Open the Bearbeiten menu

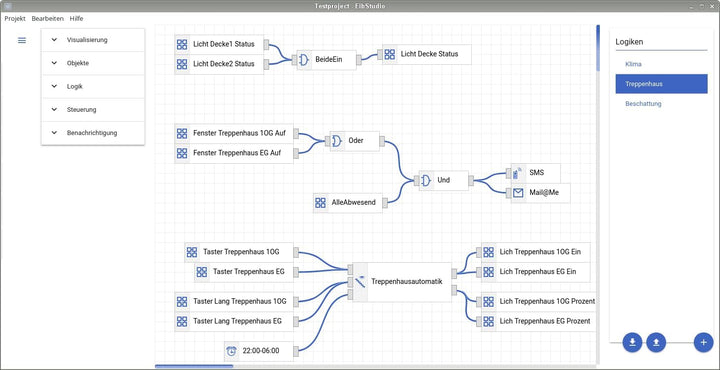47,19
